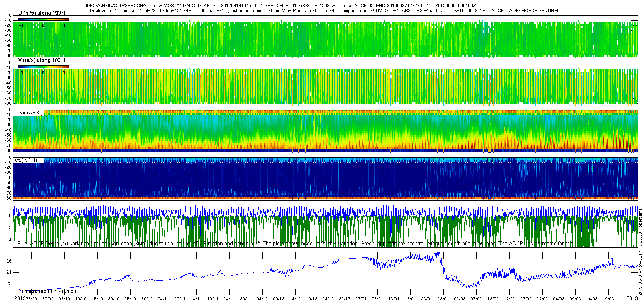
Task: Select the 03/01 date tick on time axis
Action: (x=361, y=299)
